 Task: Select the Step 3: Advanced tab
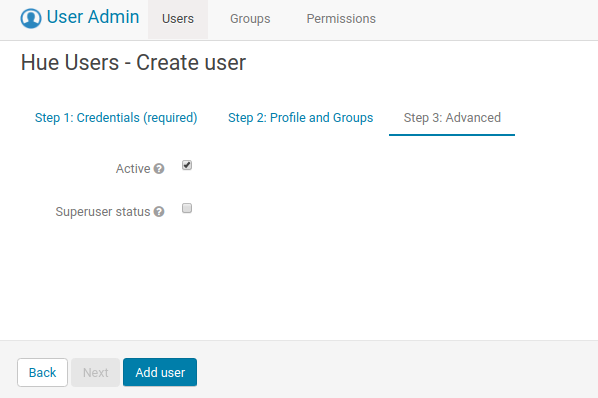click(452, 118)
